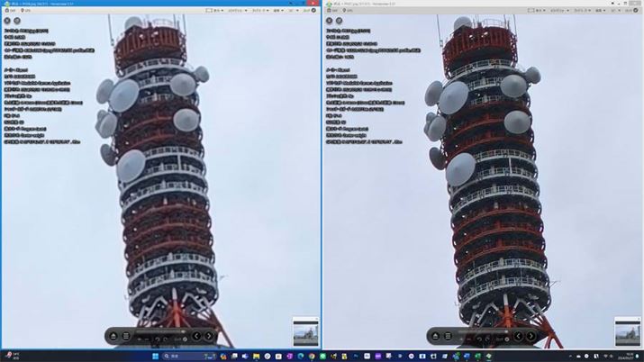Open Microsoft Edge from the taskbar
Viewport: 644px width, 362px height.
click(301, 357)
